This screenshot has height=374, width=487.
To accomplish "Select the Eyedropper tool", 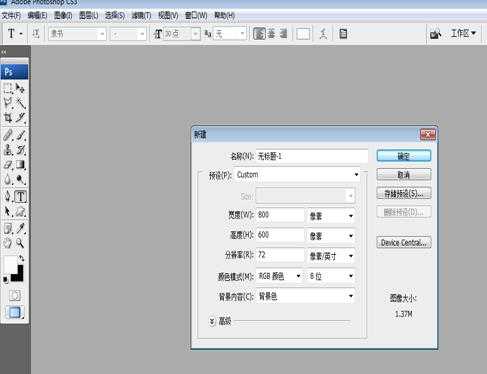I will click(20, 229).
